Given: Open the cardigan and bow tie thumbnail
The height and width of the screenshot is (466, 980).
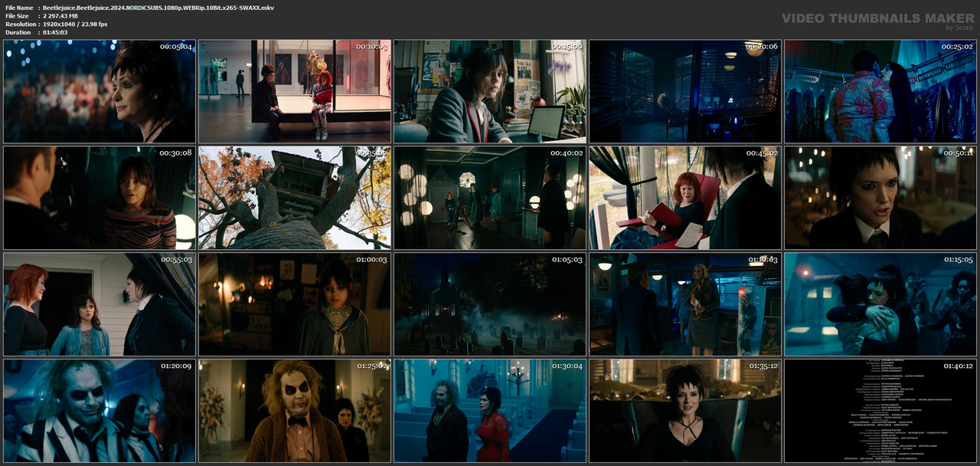Looking at the screenshot, I should [295, 411].
